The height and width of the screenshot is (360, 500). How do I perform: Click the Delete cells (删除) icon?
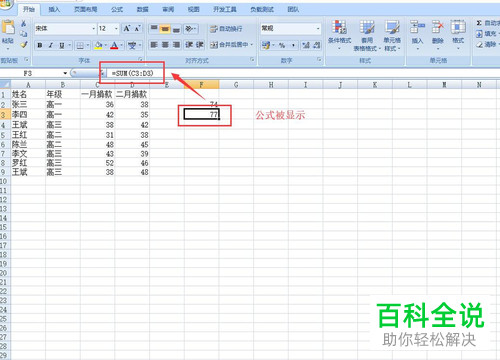pyautogui.click(x=438, y=27)
